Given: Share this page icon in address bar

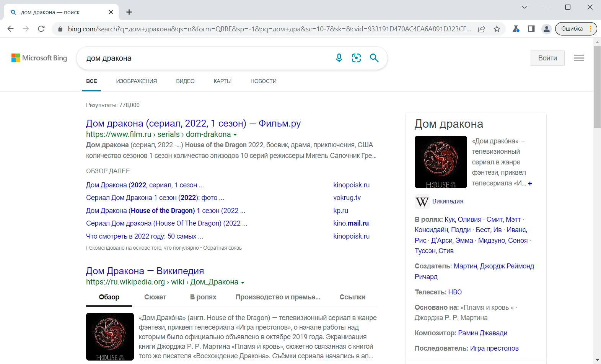Looking at the screenshot, I should (482, 29).
